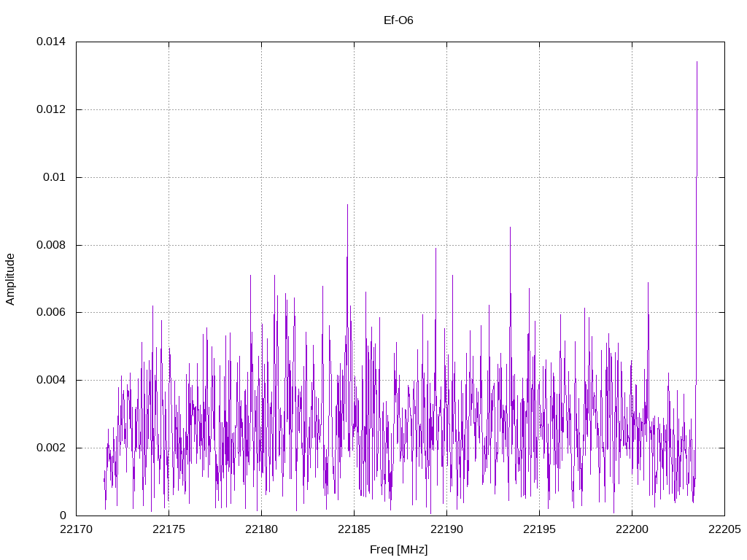Click y-axis tick label 0.004
747x560 pixels.
point(51,380)
